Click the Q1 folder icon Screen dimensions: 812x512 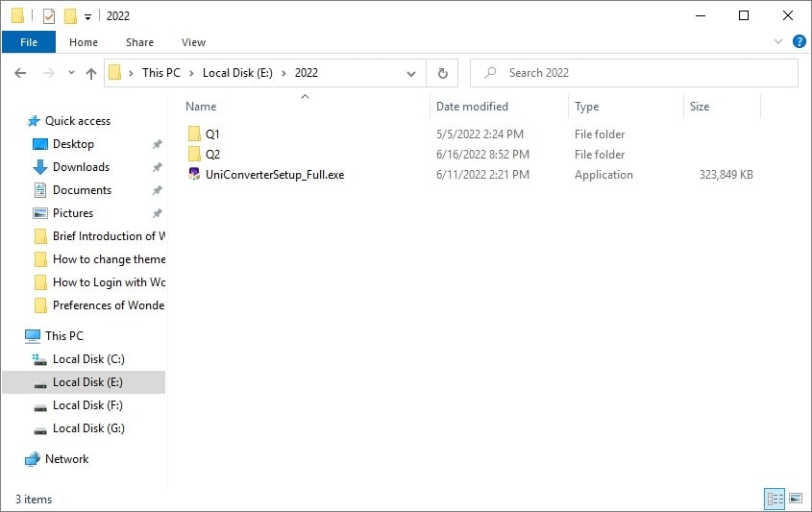pyautogui.click(x=194, y=134)
